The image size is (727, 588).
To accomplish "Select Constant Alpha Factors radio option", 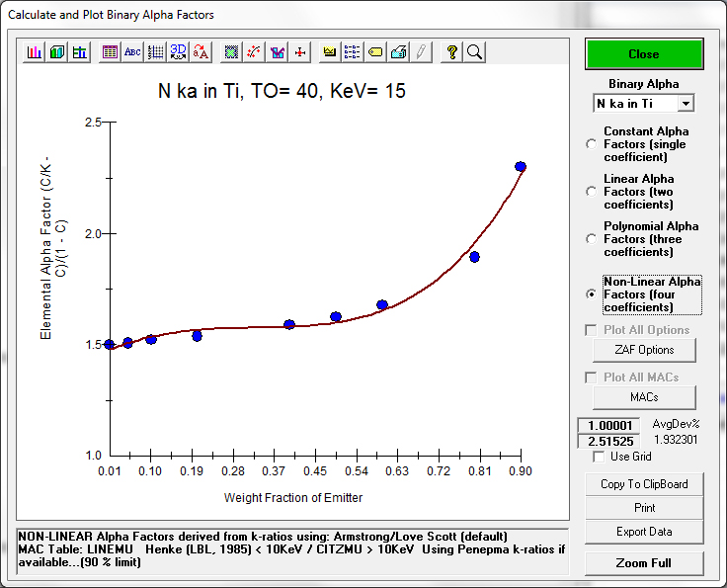I will click(592, 144).
